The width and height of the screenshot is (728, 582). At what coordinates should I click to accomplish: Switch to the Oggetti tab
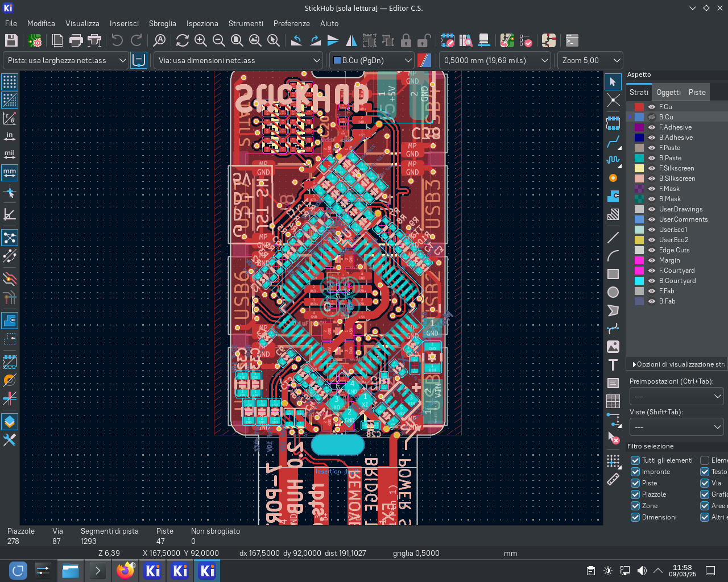click(668, 92)
